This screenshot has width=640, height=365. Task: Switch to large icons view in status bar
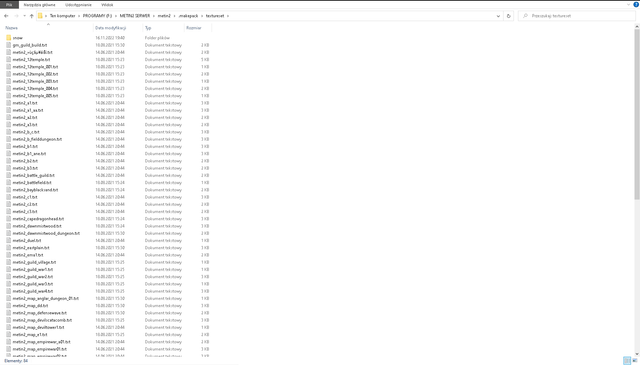[x=635, y=361]
